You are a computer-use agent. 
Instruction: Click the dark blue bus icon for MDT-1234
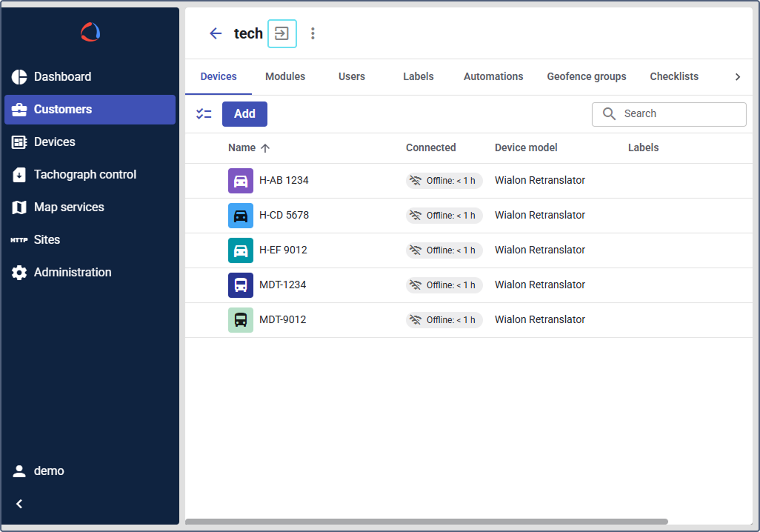coord(241,285)
